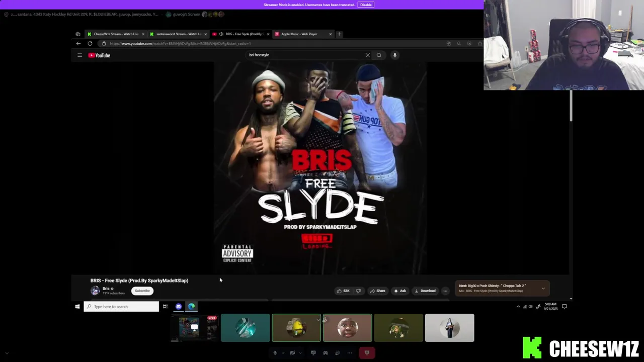Open a new browser tab
This screenshot has height=362, width=644.
point(339,34)
